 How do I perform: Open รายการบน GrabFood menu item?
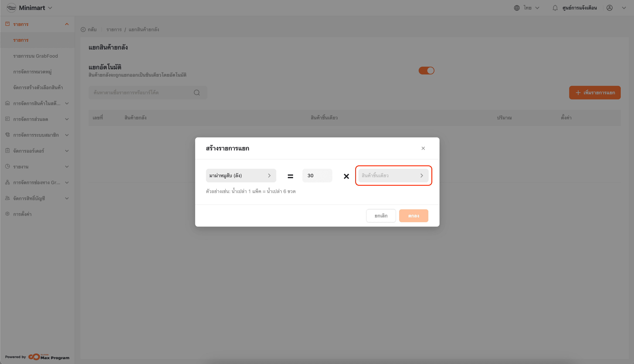pos(35,56)
